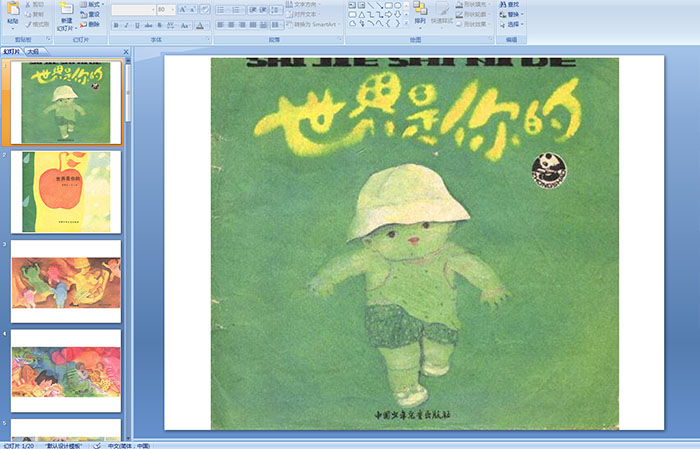Align text left
700x449 pixels.
221,25
